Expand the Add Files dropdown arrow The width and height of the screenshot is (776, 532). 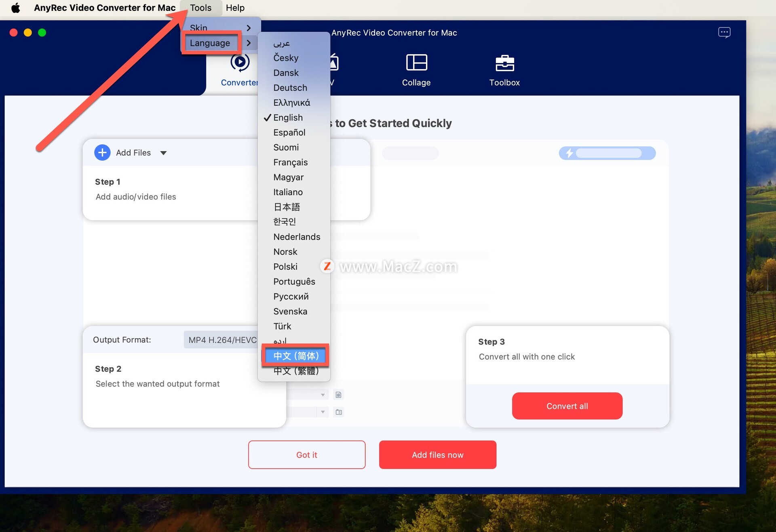click(x=163, y=153)
